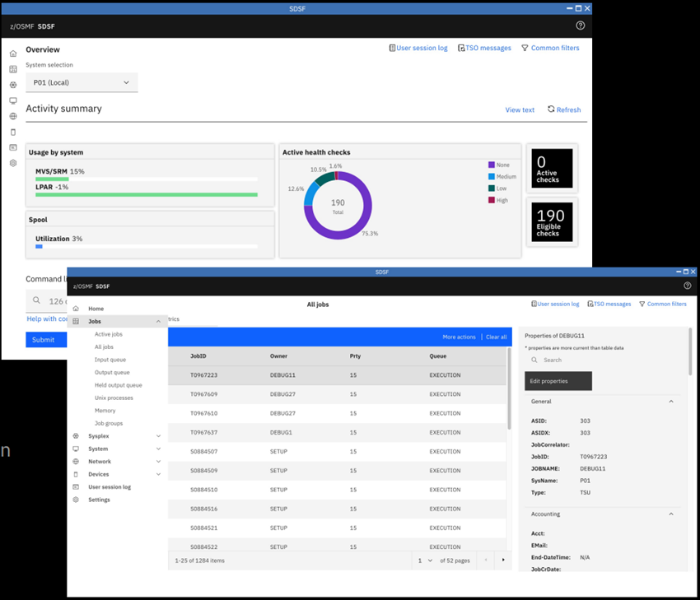Open Common filters link in front window
Viewport: 700px width, 600px height.
click(663, 304)
